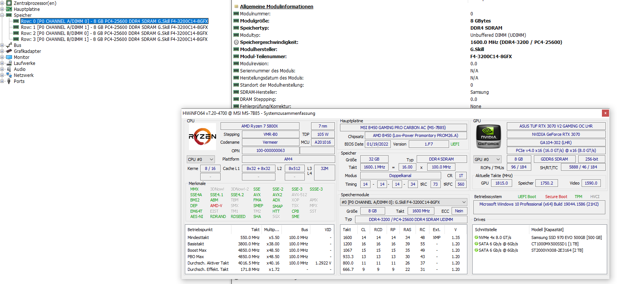Viewport: 644px width, 284px height.
Task: Click the icon beside Modulgröße
Action: coord(236,21)
